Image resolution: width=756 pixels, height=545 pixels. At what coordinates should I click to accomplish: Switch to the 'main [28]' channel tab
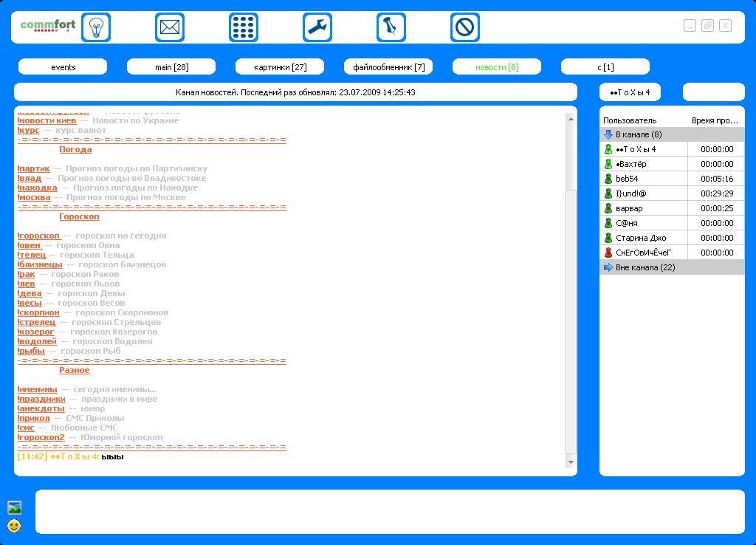coord(171,67)
